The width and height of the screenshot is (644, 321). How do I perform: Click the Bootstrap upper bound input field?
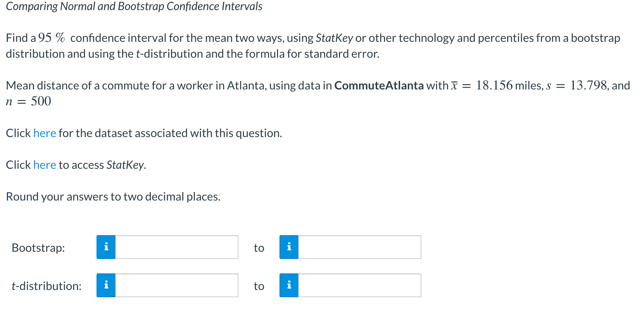(359, 247)
